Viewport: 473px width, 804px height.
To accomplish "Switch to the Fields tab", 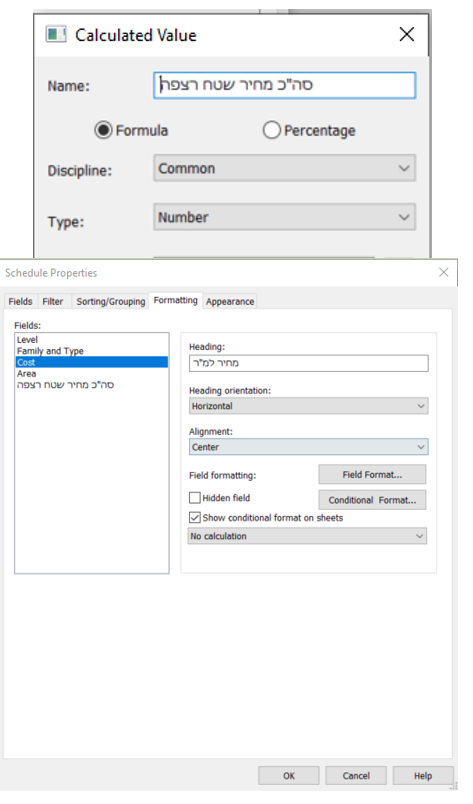I will pyautogui.click(x=21, y=302).
